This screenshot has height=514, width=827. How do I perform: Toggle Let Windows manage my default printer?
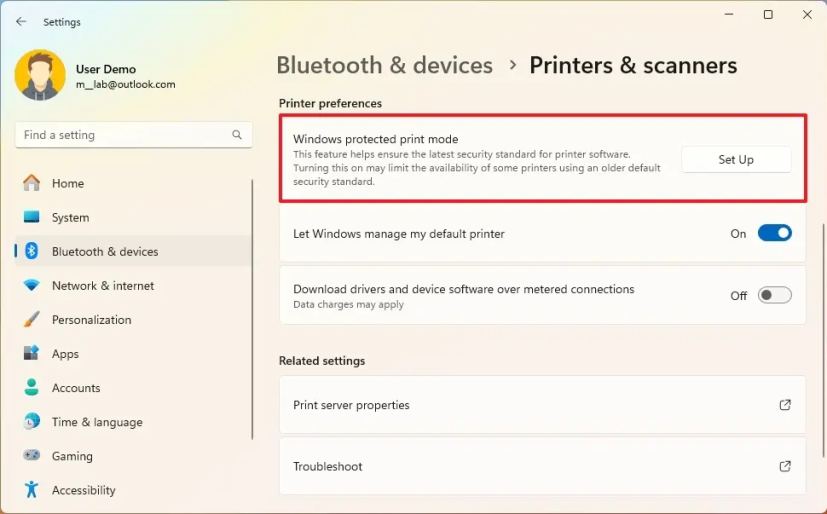click(x=774, y=233)
